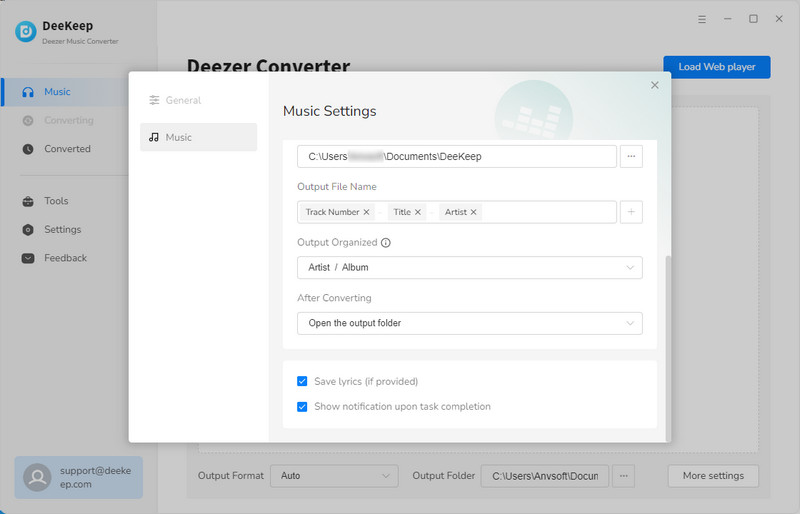
Task: Open the Output Format Auto dropdown
Action: (334, 476)
